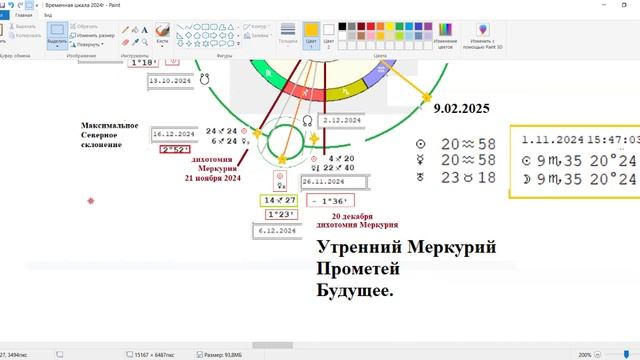Viewport: 640px width, 360px height.
Task: Click Cut (Вырезать) button
Action: coord(23,27)
